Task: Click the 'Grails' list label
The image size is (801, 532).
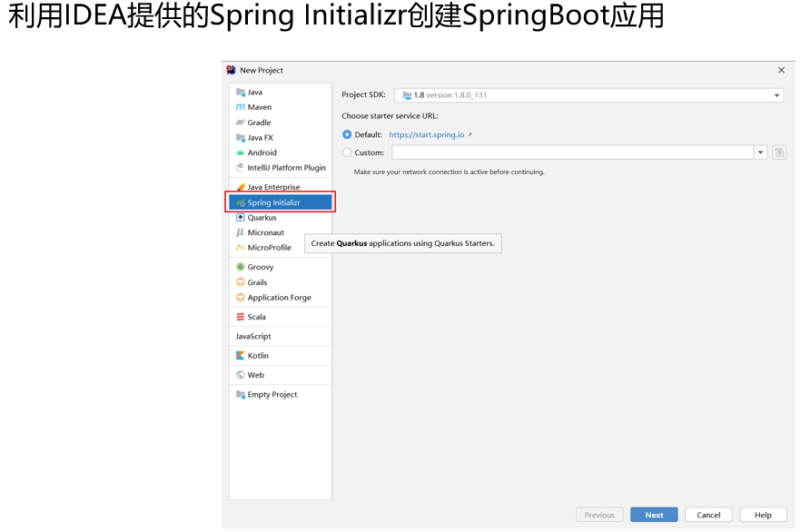Action: [258, 282]
